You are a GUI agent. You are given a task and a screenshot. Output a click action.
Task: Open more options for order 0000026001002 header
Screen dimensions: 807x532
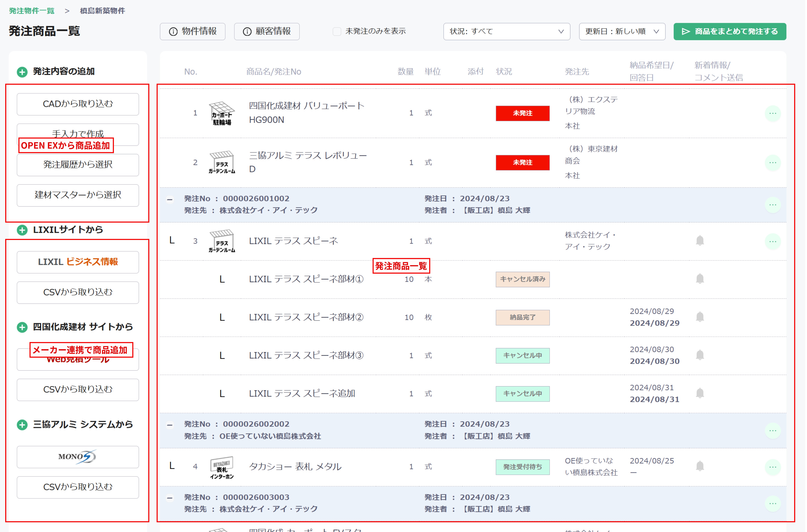pos(772,205)
